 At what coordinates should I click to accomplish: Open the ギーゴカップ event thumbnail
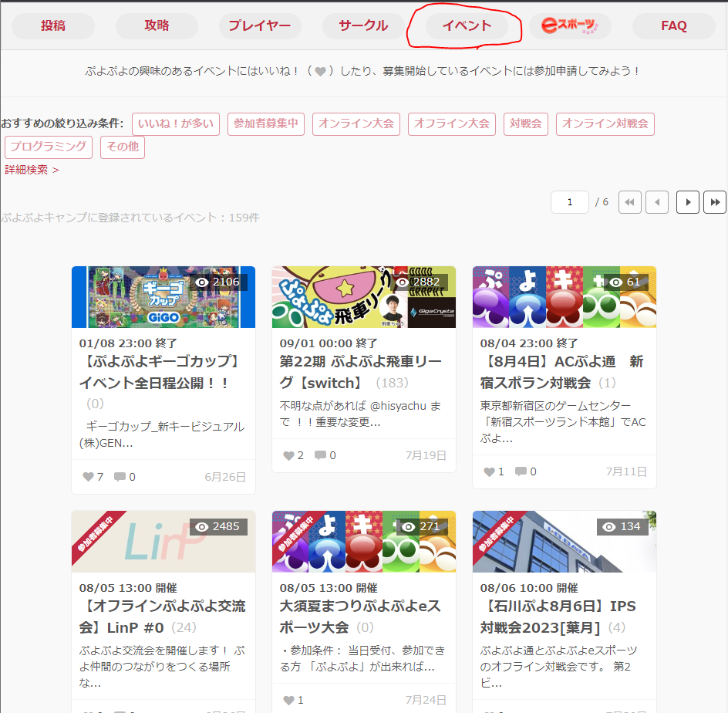[x=163, y=297]
